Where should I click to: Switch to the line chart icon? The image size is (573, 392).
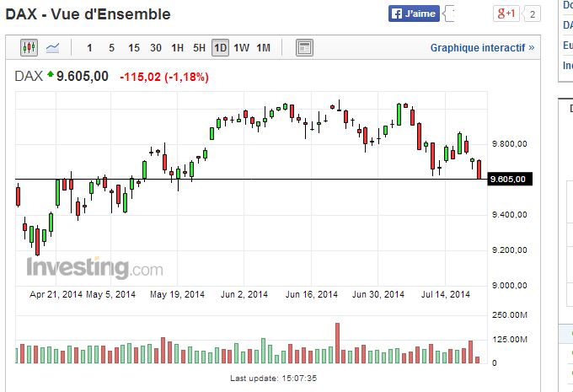click(x=52, y=47)
